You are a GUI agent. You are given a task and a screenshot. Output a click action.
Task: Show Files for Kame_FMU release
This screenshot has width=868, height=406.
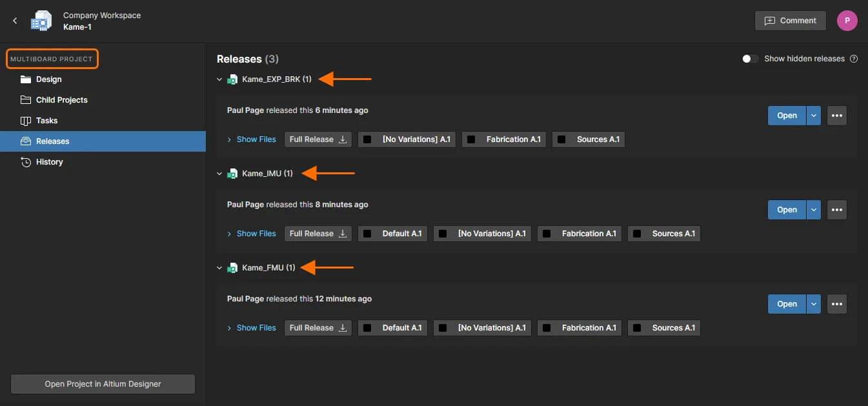pos(252,328)
